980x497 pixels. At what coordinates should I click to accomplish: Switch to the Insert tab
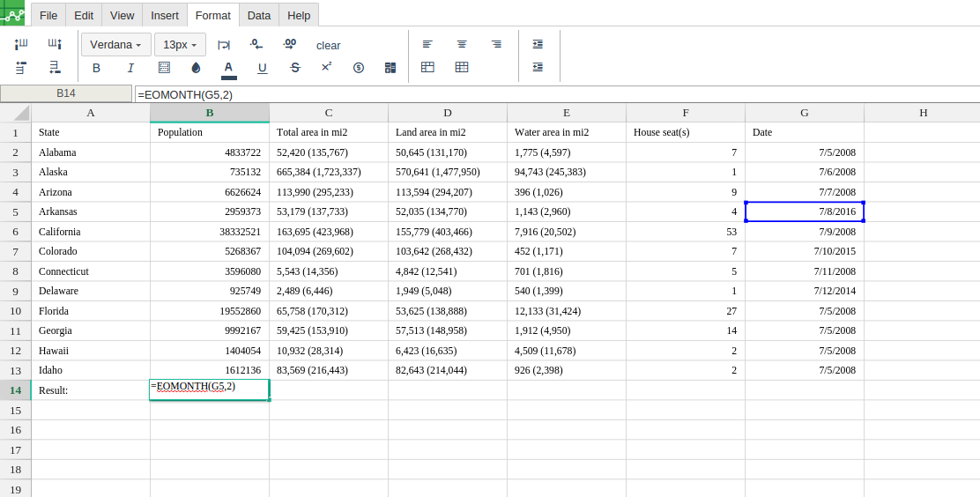coord(165,15)
